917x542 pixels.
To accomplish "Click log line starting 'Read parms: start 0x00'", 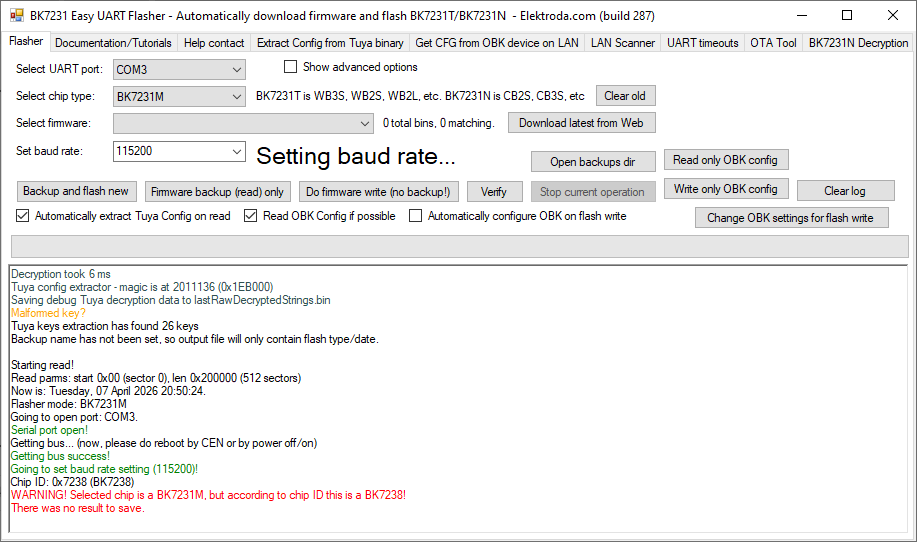I will click(x=156, y=378).
